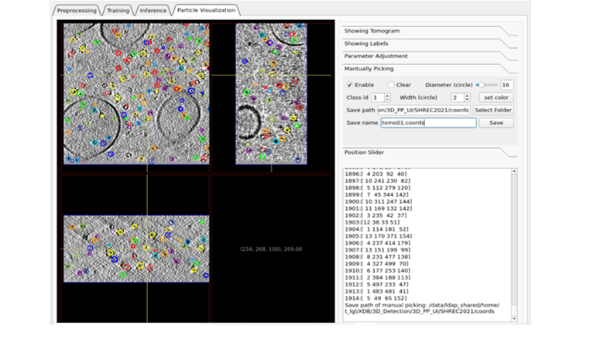Decrease Width (circle) with the down arrow
Screen dimensions: 604x364
[467, 100]
